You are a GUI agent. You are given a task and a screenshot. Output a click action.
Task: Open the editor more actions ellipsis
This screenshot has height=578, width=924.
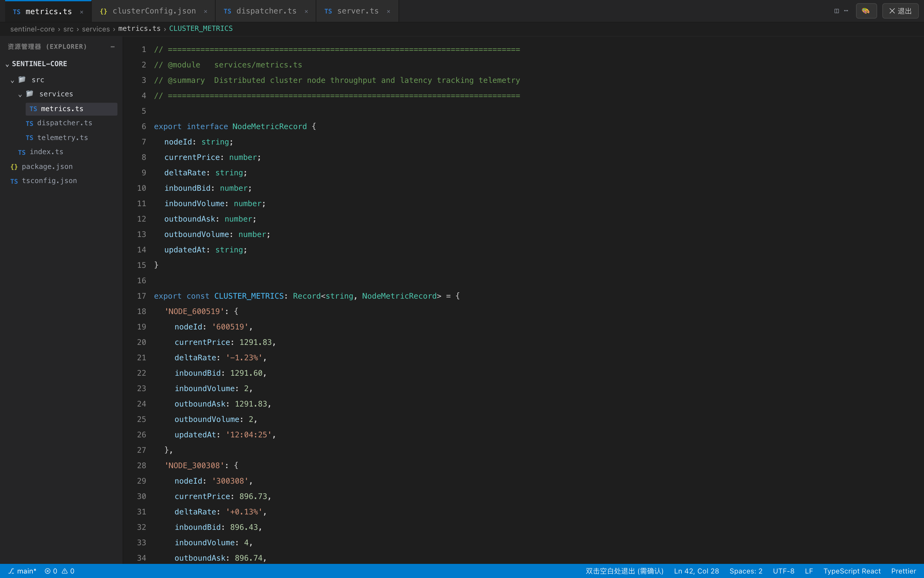click(846, 11)
